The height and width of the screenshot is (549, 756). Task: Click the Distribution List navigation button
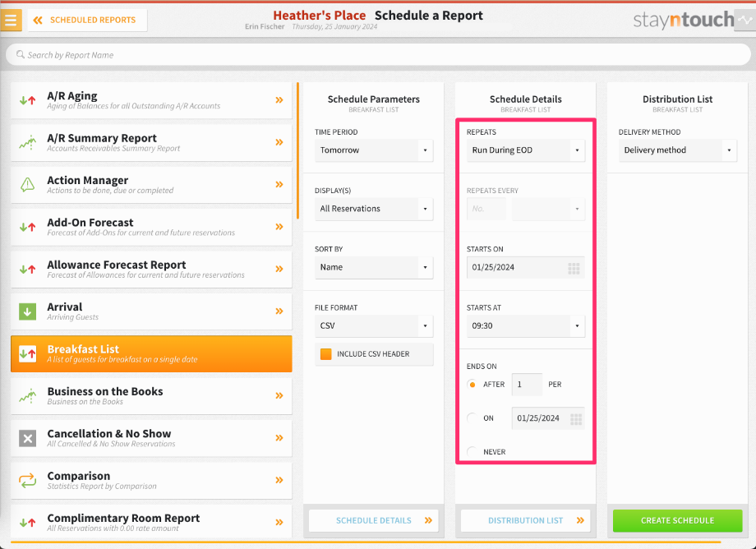[526, 520]
